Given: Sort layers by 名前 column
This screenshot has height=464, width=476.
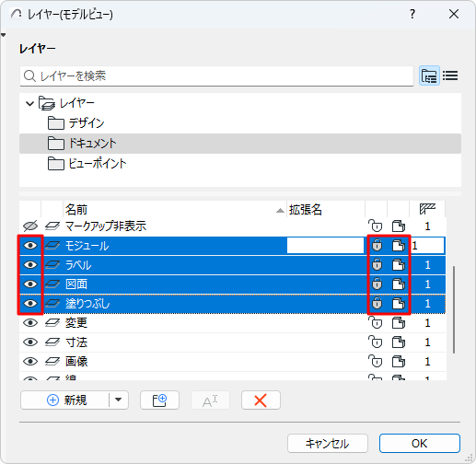Looking at the screenshot, I should pyautogui.click(x=175, y=210).
